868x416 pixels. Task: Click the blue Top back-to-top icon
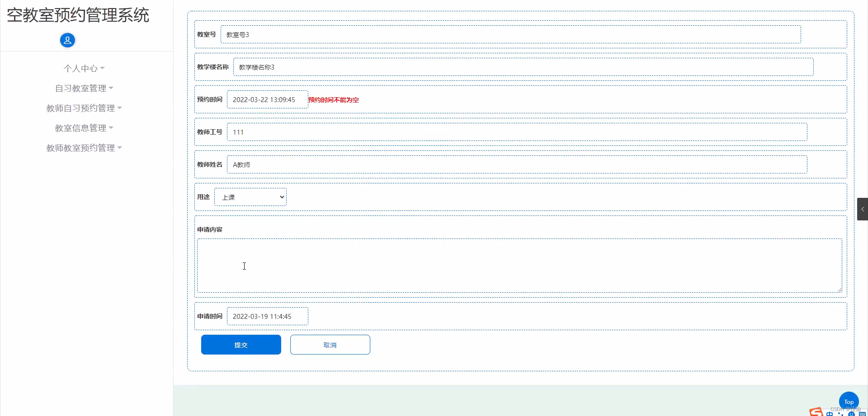(849, 401)
